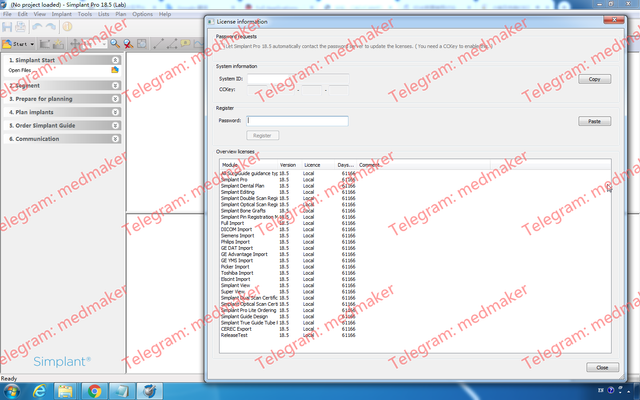Open the Tools menu
The width and height of the screenshot is (640, 400).
(84, 14)
